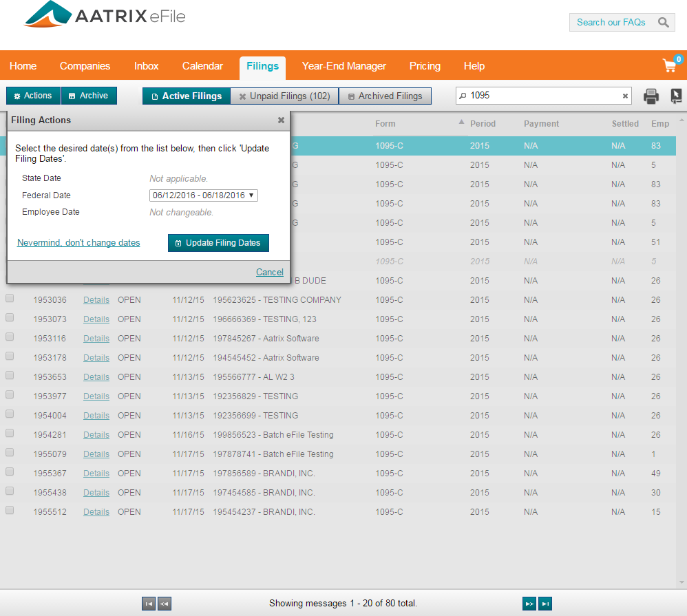Check the box for filing 1953036
This screenshot has width=687, height=616.
click(x=10, y=299)
